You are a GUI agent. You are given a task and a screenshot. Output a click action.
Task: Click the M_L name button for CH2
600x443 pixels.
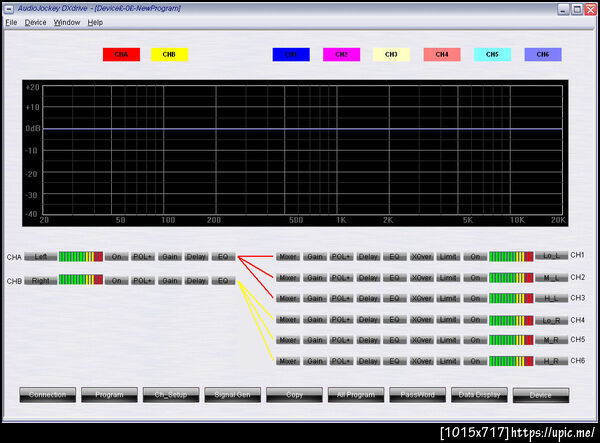coord(551,278)
